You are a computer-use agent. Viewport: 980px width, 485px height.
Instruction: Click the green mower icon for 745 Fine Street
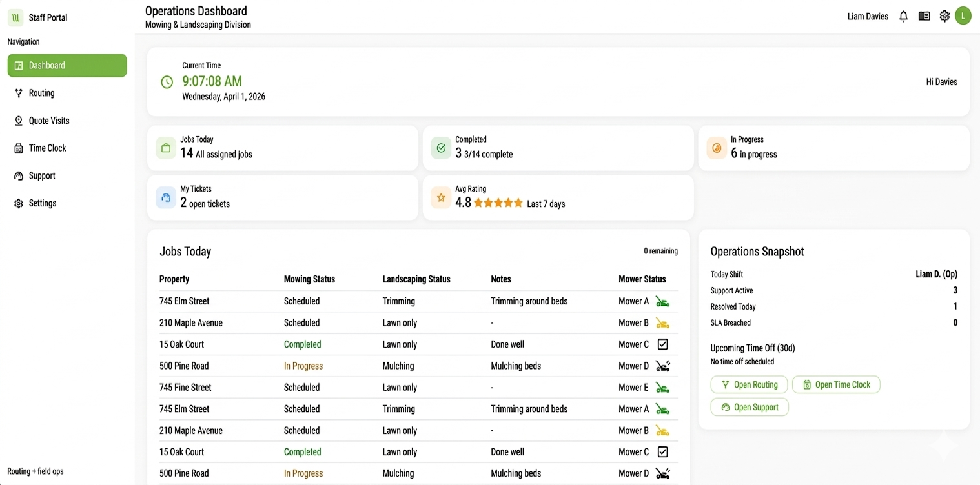pyautogui.click(x=663, y=387)
